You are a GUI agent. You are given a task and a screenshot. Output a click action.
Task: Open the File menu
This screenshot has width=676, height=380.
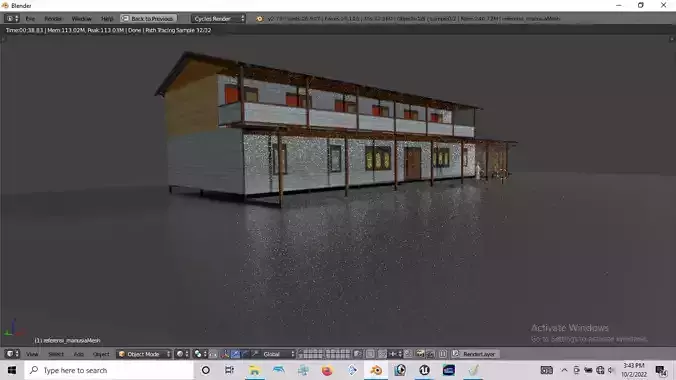click(x=30, y=19)
